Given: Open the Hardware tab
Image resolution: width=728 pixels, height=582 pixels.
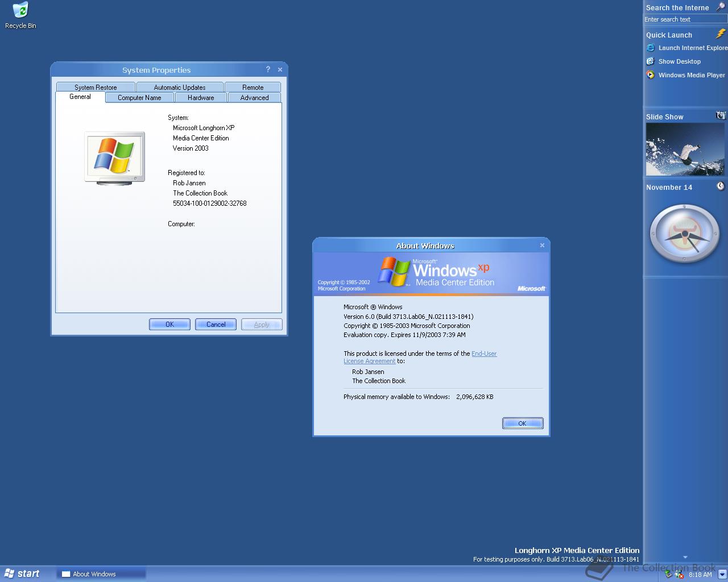Looking at the screenshot, I should (x=201, y=98).
